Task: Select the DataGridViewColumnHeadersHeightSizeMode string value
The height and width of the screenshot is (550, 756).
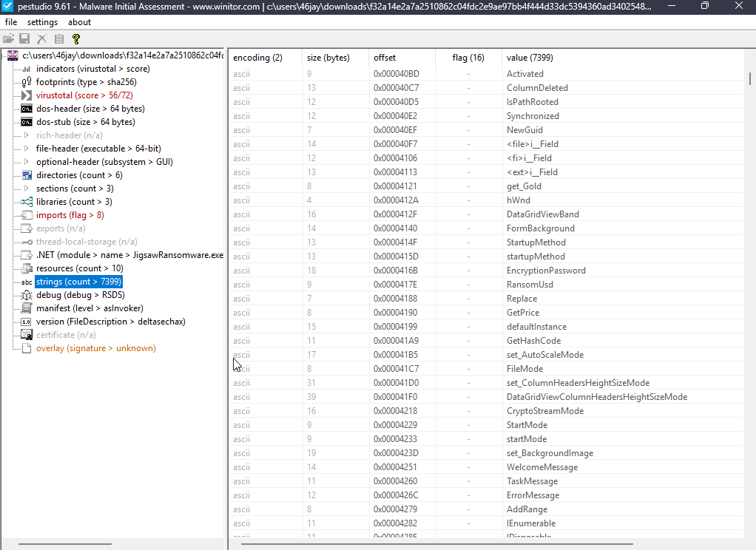Action: click(x=597, y=397)
